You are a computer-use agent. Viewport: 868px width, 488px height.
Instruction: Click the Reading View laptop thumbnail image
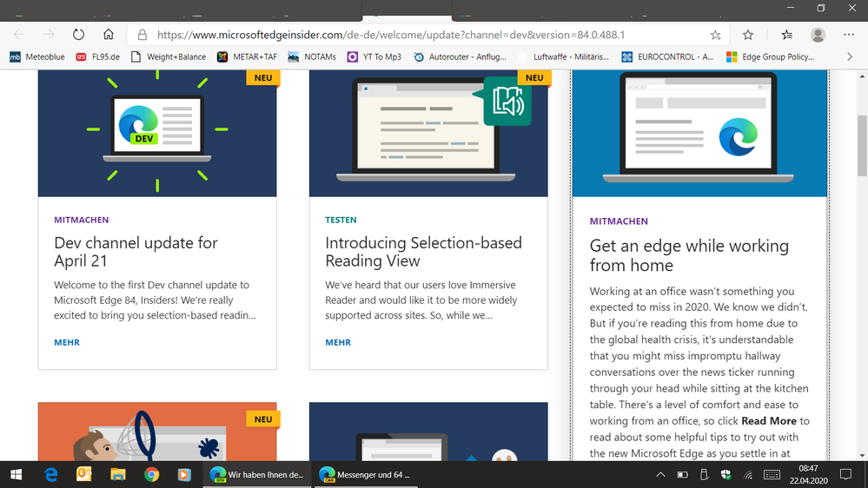[428, 134]
